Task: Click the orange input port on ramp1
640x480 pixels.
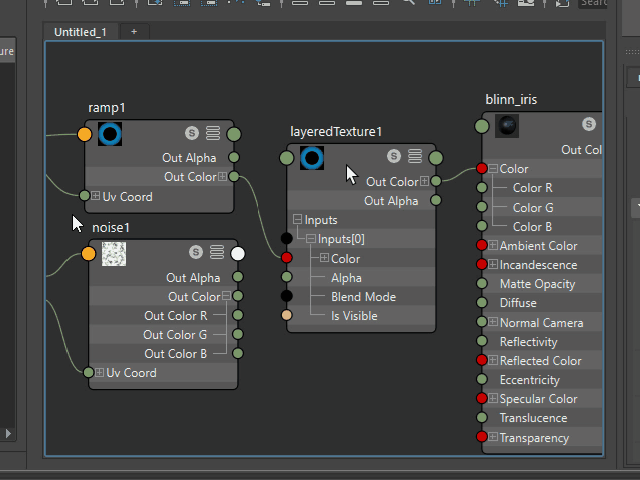Action: tap(85, 134)
